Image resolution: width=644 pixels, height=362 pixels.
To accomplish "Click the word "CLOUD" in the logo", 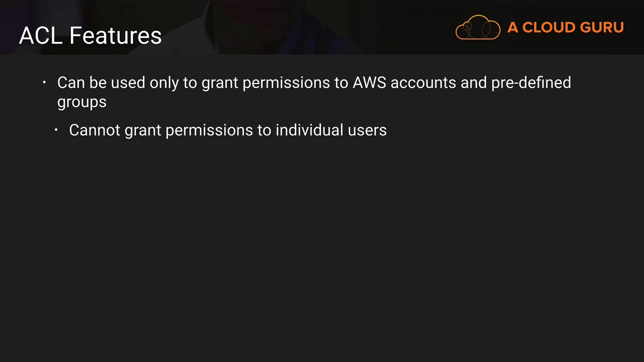I will (548, 28).
